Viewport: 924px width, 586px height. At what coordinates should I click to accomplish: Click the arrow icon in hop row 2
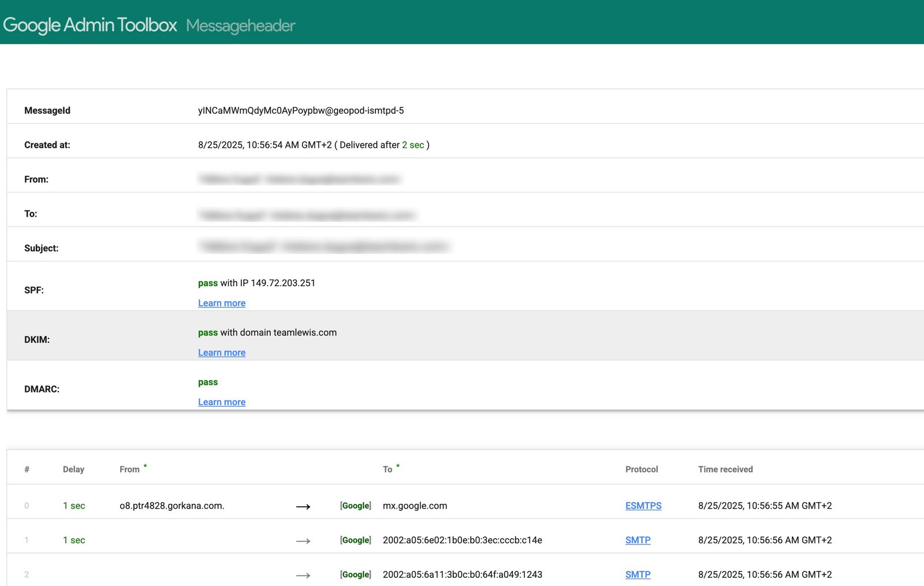[x=303, y=574]
